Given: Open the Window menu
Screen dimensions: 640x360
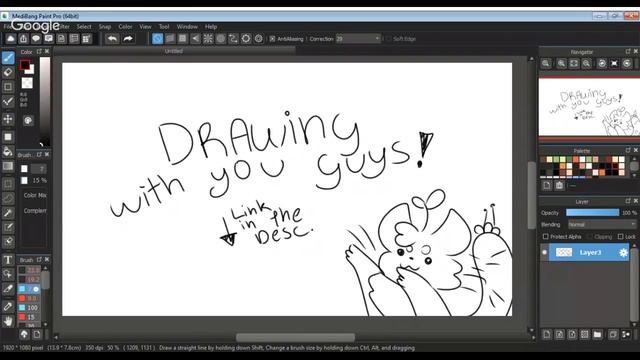Looking at the screenshot, I should tap(187, 27).
